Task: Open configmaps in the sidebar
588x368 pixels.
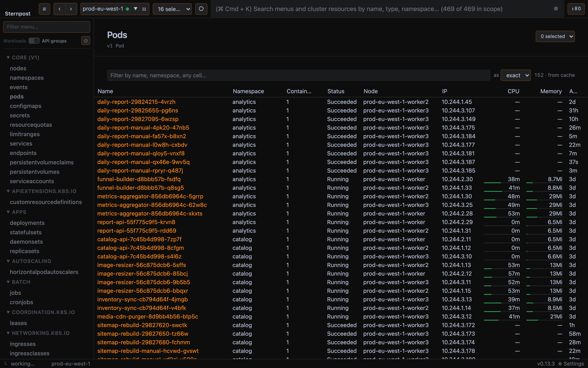Action: (26, 106)
